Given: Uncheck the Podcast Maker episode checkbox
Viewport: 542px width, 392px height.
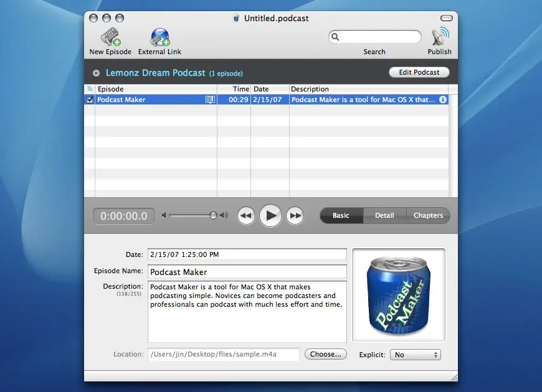Looking at the screenshot, I should 90,100.
